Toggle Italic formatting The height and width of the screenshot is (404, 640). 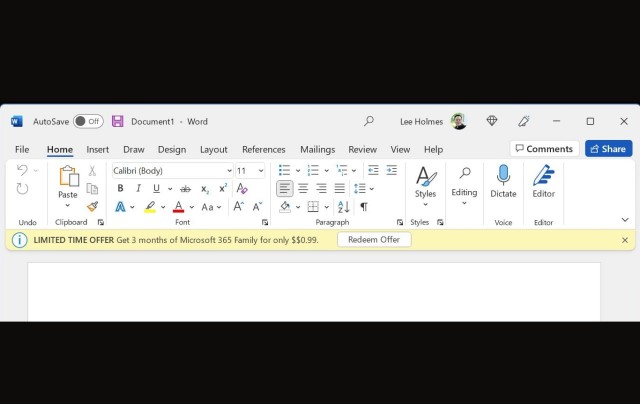(x=138, y=188)
